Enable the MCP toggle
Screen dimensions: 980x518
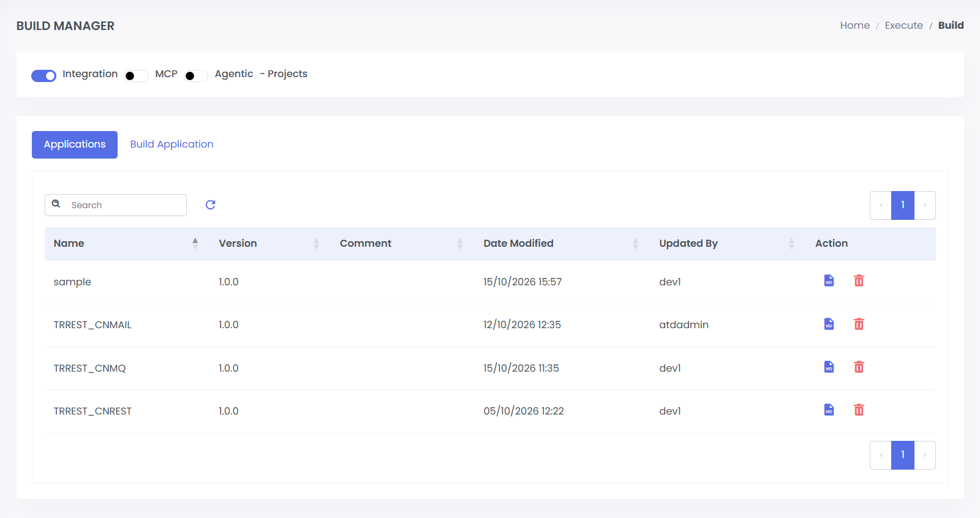[x=136, y=75]
